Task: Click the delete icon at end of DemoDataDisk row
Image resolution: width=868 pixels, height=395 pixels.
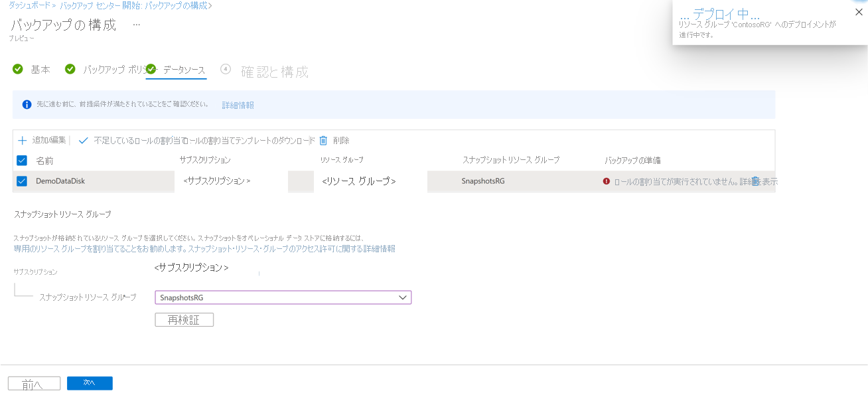Action: (x=755, y=181)
